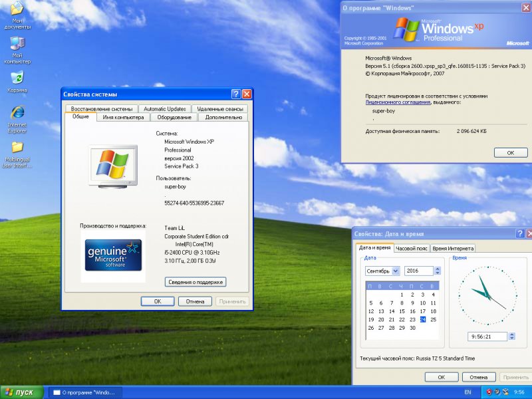Click the red shield tray icon
Screen dimensions: 532x399
pyautogui.click(x=489, y=392)
